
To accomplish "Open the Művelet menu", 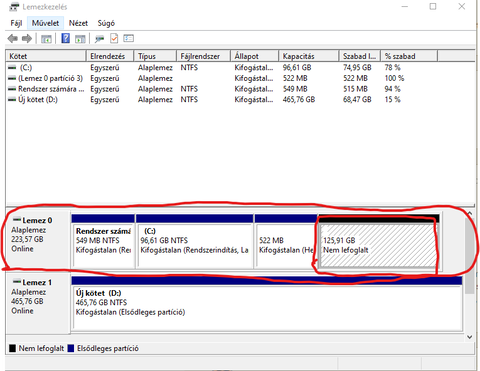I will [x=45, y=23].
